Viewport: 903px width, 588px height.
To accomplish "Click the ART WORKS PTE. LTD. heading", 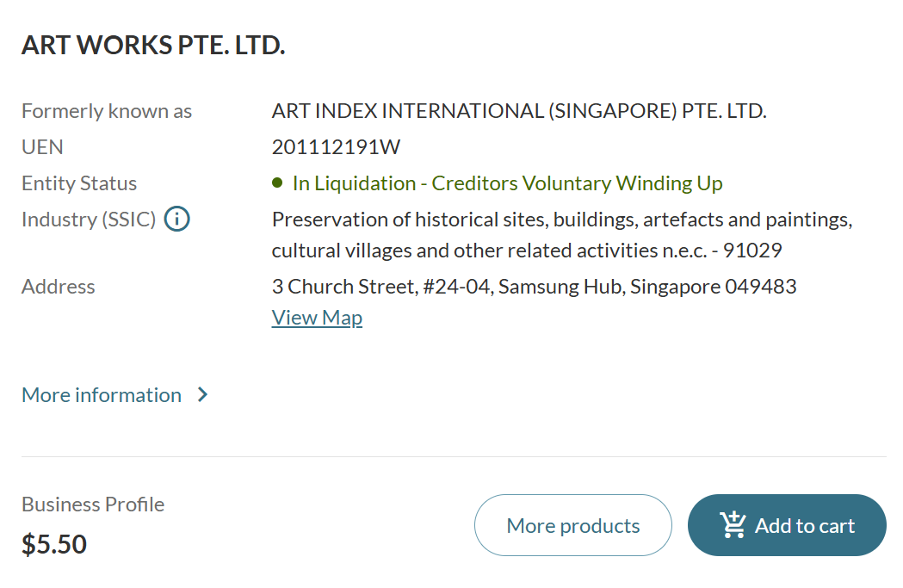I will click(153, 45).
